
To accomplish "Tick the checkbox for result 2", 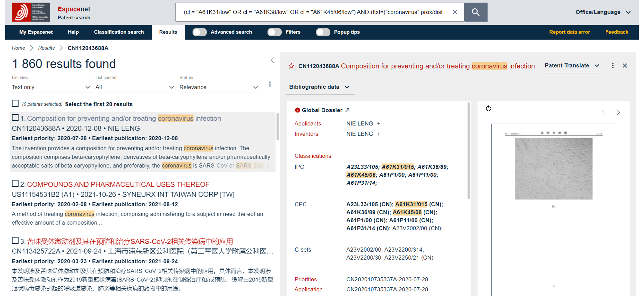I will (x=15, y=184).
